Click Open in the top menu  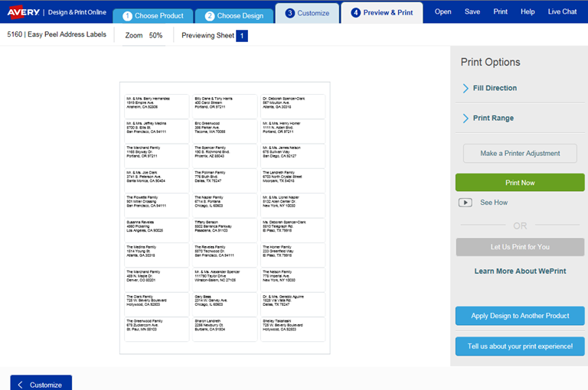pyautogui.click(x=443, y=11)
